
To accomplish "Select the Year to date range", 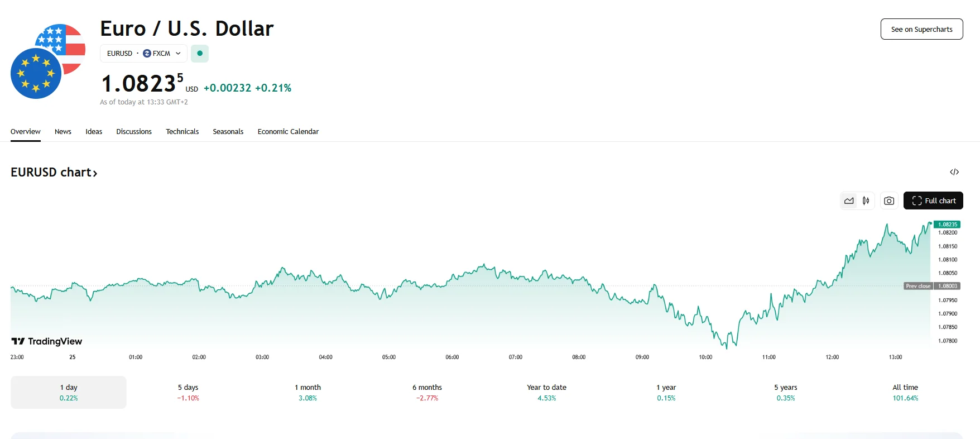I will (546, 392).
